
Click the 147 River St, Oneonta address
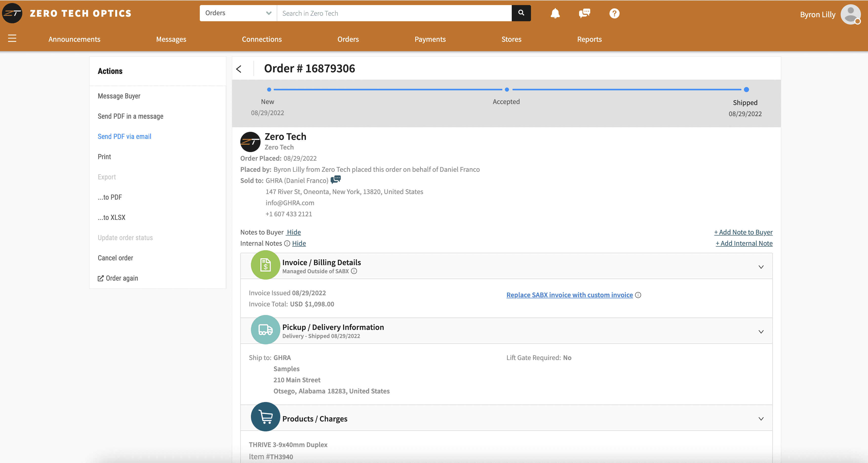[x=344, y=192]
